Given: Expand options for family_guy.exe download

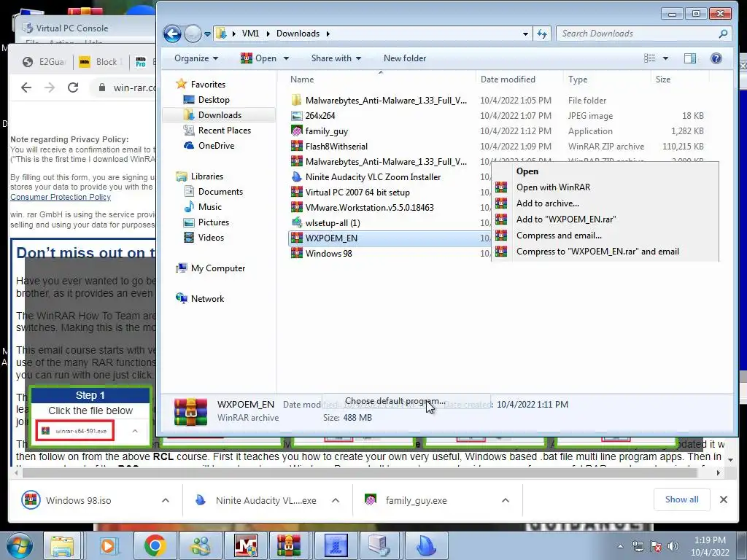Looking at the screenshot, I should 506,500.
